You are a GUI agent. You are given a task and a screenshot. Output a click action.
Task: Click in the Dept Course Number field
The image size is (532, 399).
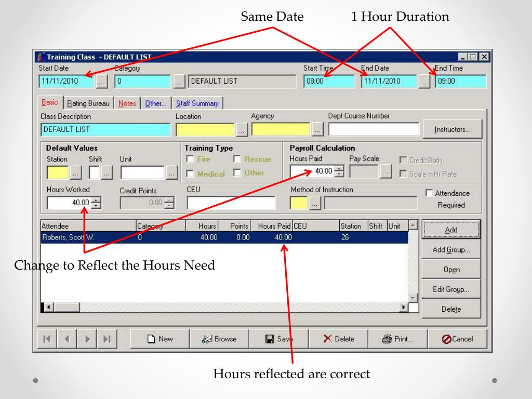[374, 129]
